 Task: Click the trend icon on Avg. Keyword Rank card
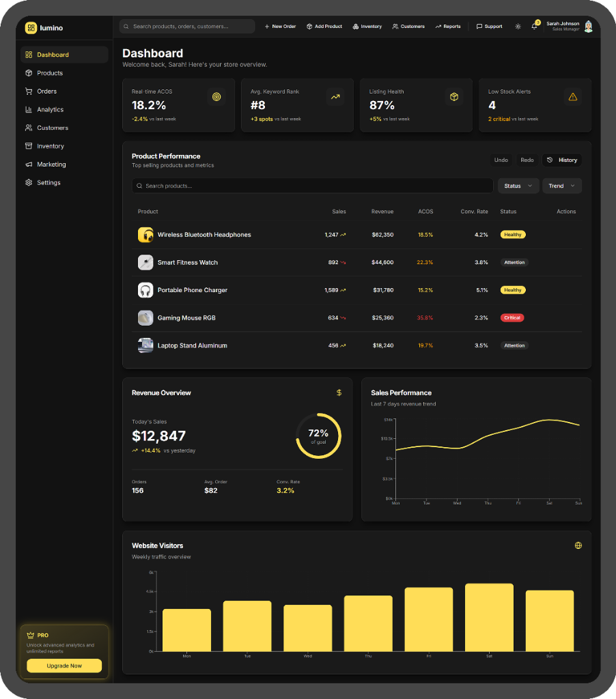coord(335,96)
